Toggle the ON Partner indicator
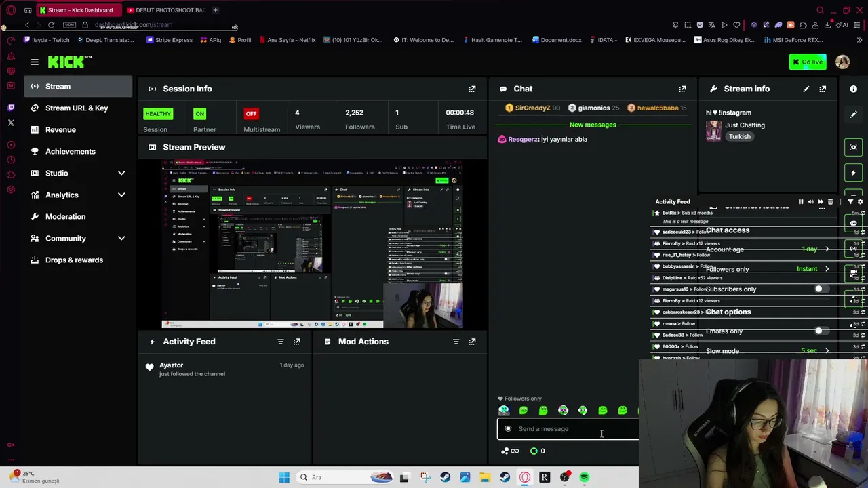The height and width of the screenshot is (488, 868). (x=199, y=114)
